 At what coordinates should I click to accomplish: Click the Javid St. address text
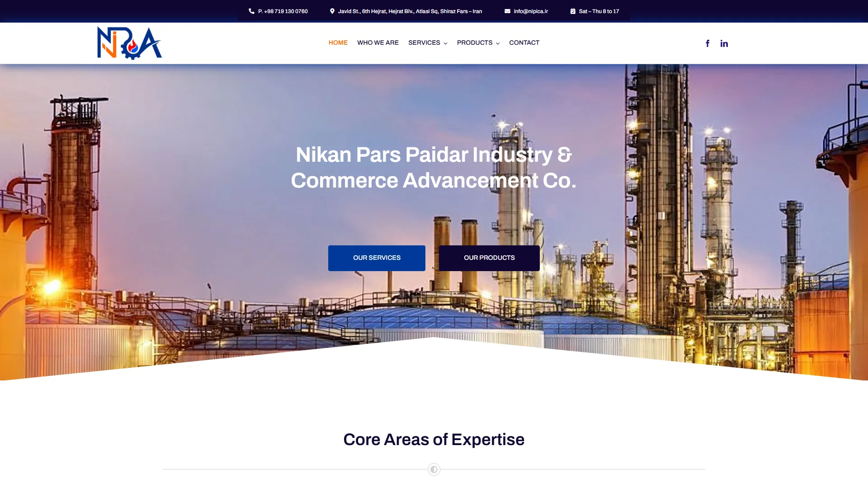(x=410, y=11)
